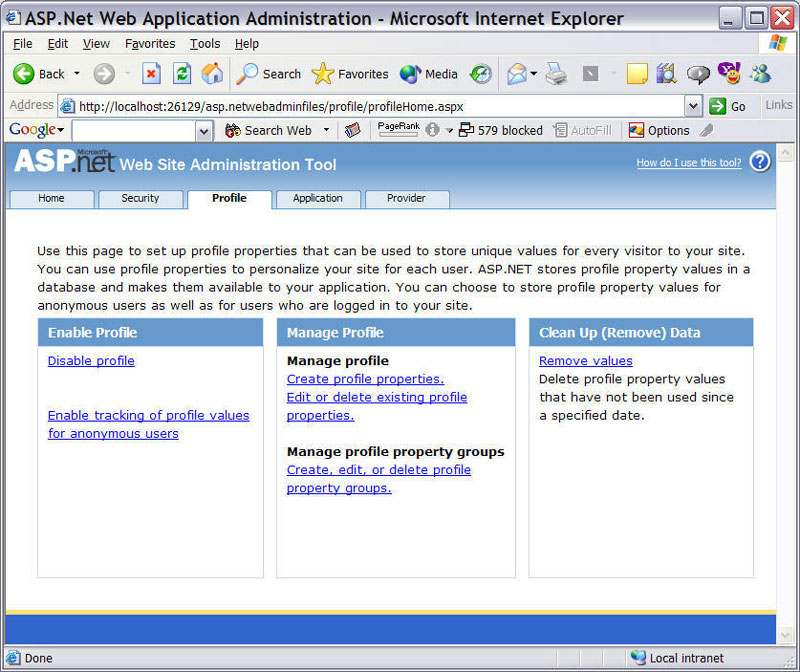This screenshot has height=672, width=800.
Task: Click the Google Search Web button
Action: 268,131
